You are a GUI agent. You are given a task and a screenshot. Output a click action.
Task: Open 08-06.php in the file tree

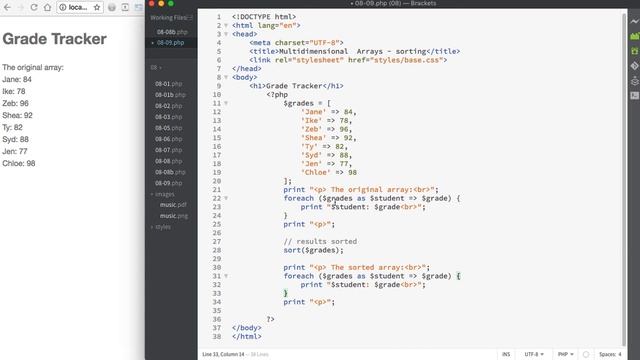[168, 139]
